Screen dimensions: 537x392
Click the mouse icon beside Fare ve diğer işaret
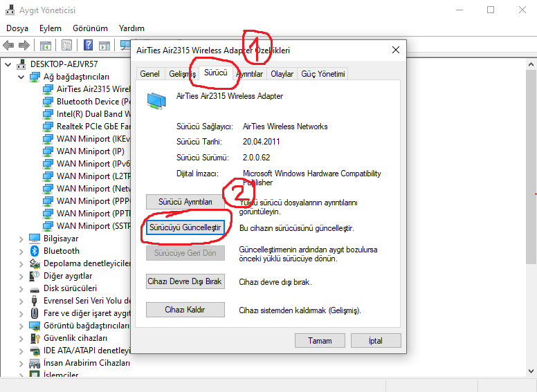(35, 313)
